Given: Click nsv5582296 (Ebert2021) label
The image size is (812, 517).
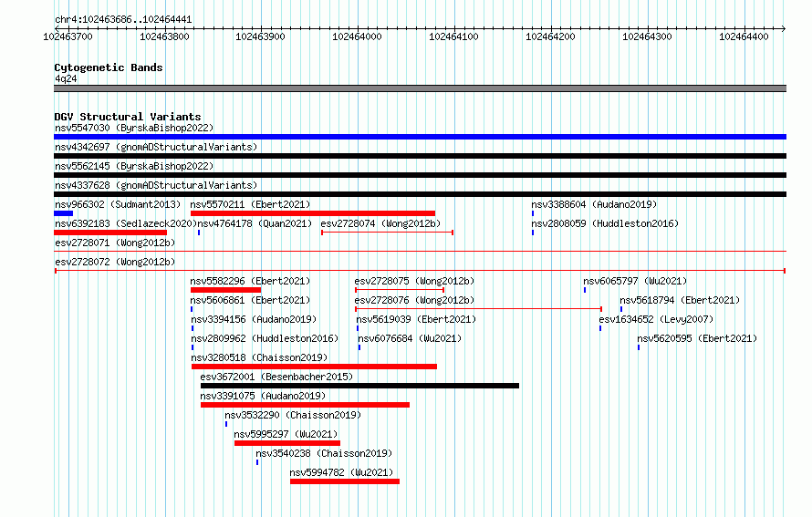Looking at the screenshot, I should [250, 281].
